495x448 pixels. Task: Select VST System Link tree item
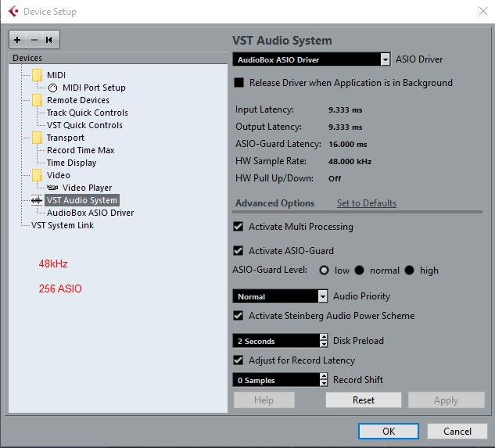click(x=63, y=225)
